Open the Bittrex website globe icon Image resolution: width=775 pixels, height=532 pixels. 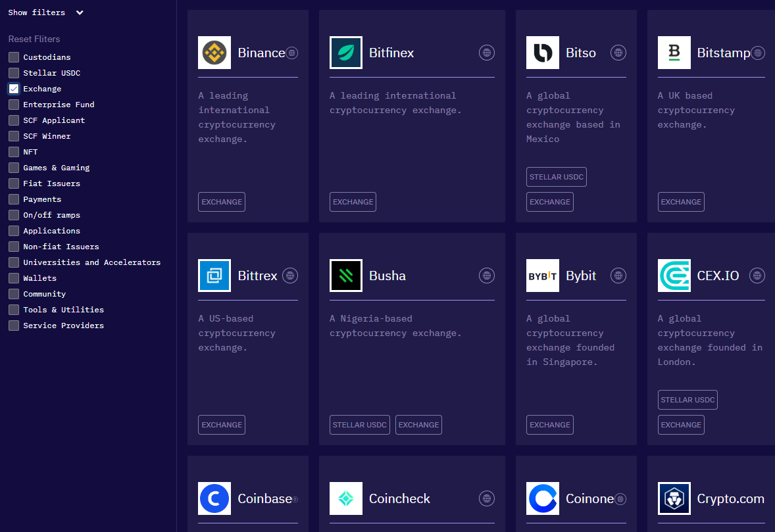click(x=290, y=276)
